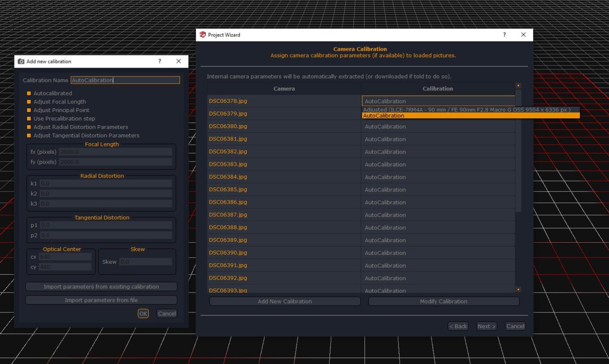Image resolution: width=609 pixels, height=364 pixels.
Task: Open calibration dropdown for DSC06385.jpg
Action: point(438,190)
